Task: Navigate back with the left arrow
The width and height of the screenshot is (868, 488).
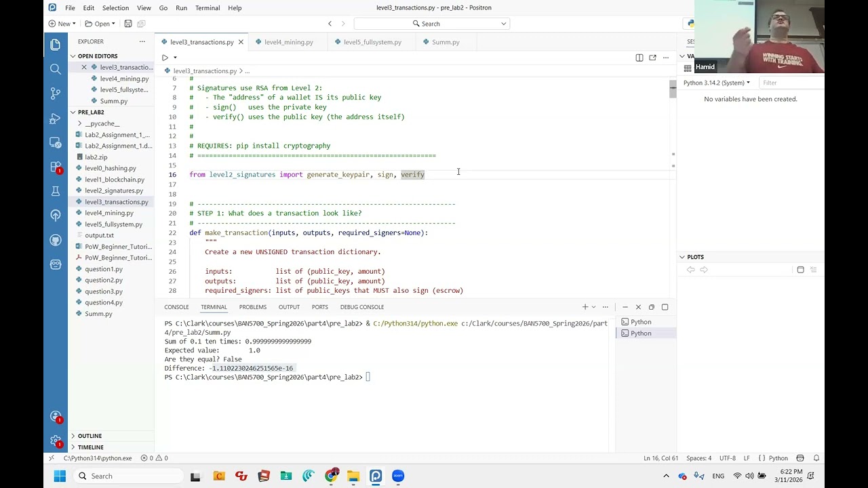Action: coord(330,24)
